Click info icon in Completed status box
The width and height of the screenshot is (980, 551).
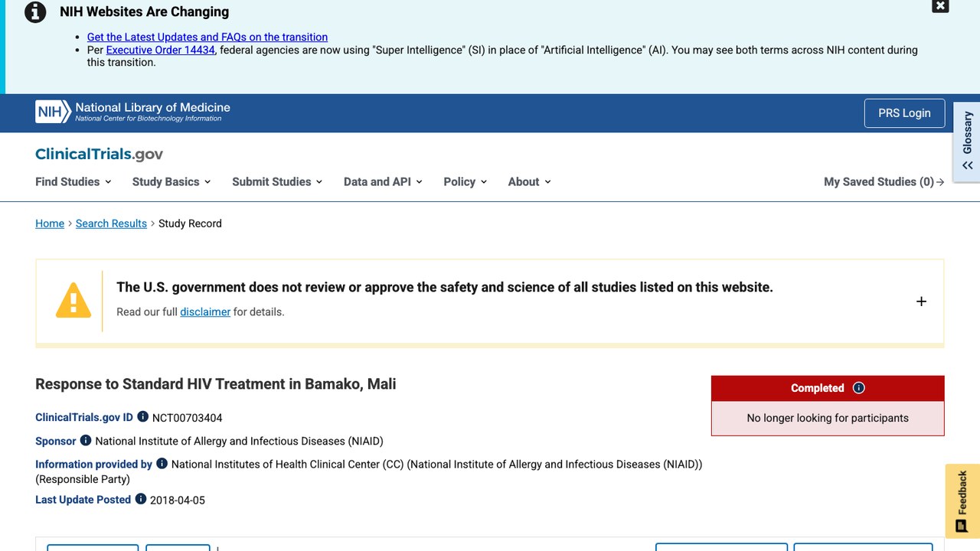[858, 388]
